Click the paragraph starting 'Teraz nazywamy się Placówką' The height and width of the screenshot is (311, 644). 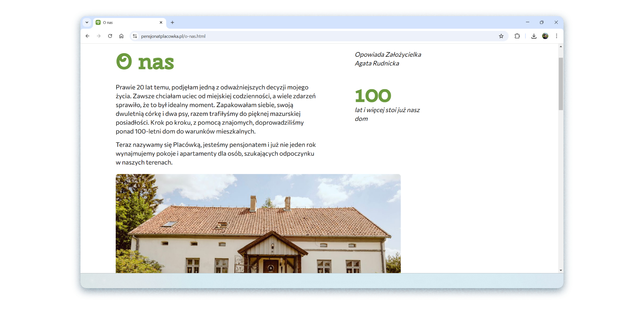point(216,153)
